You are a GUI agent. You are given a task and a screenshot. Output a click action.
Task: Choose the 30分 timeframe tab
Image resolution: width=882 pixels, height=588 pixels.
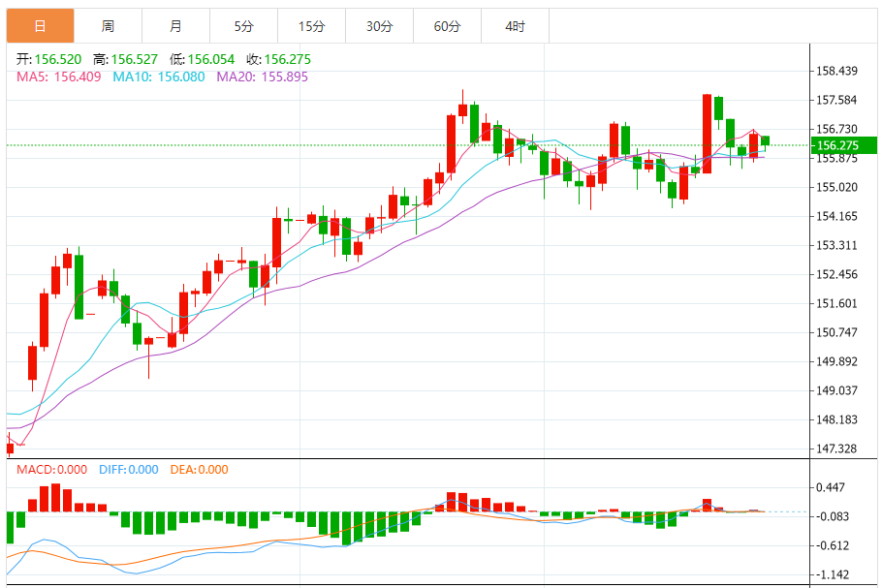(379, 26)
